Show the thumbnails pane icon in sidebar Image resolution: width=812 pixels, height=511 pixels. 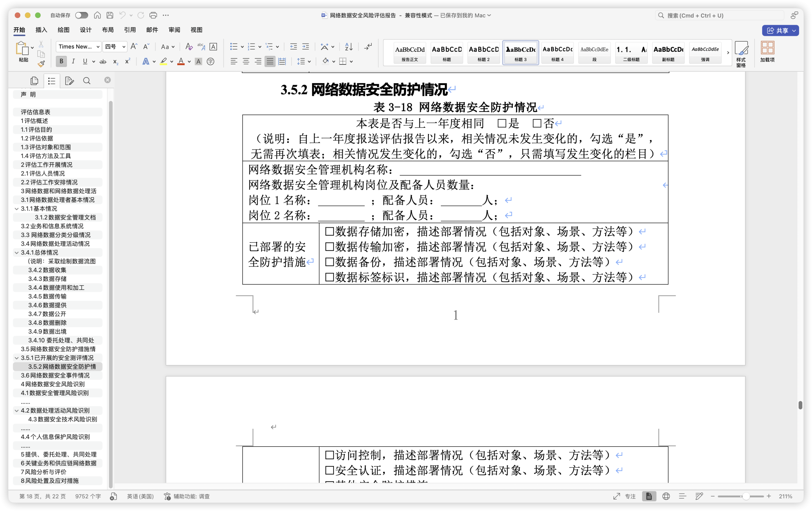pos(34,81)
